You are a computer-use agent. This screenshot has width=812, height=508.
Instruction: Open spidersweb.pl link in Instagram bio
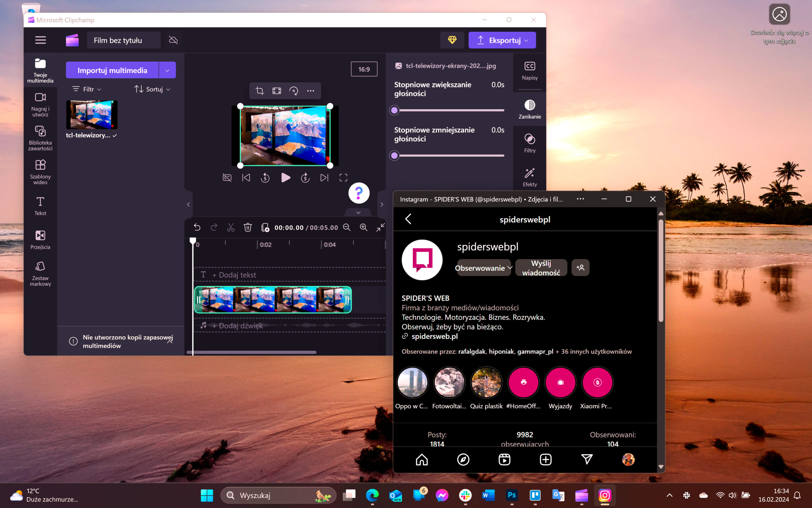[x=434, y=336]
